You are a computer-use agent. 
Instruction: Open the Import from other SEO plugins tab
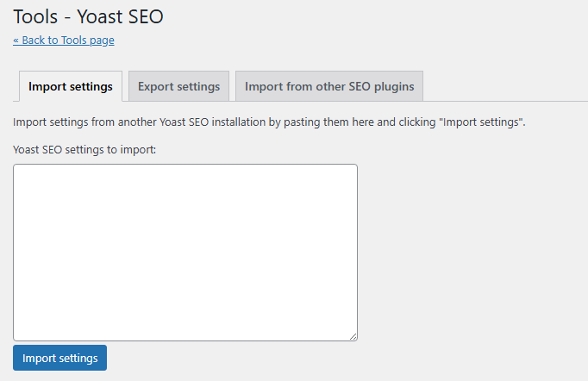point(329,86)
